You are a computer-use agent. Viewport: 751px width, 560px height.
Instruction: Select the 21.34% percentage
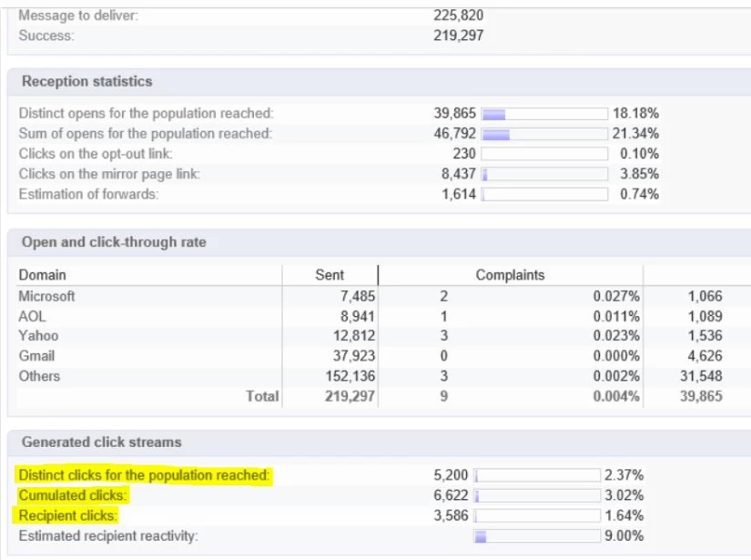pos(635,133)
